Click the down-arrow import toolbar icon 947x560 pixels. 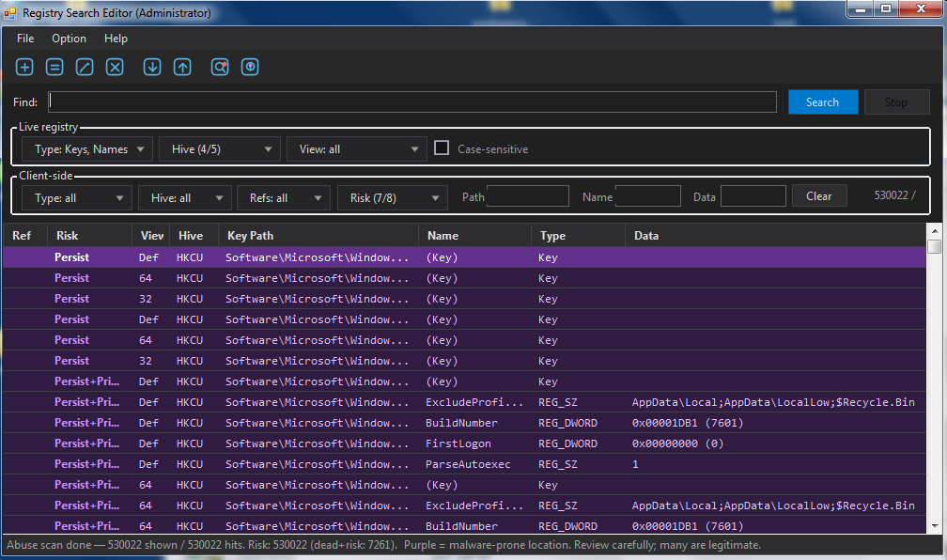click(x=152, y=67)
